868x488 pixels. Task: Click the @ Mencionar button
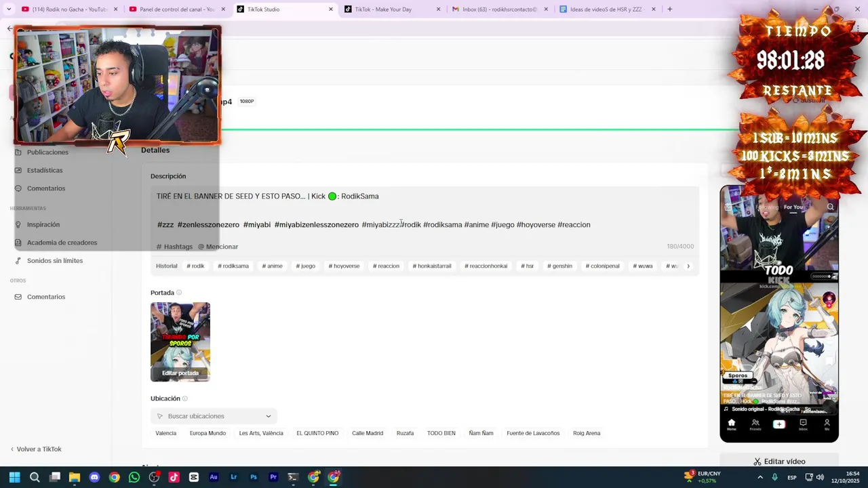[218, 247]
